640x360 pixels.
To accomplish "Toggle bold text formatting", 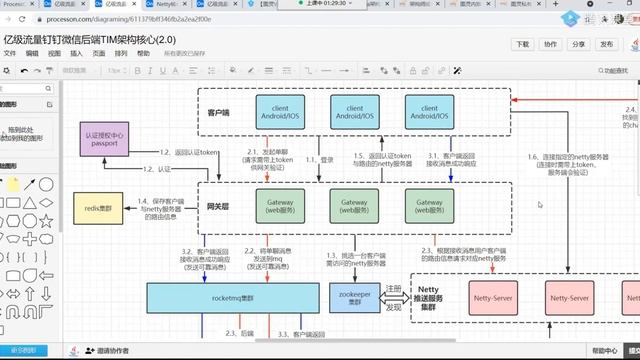I will (x=138, y=71).
